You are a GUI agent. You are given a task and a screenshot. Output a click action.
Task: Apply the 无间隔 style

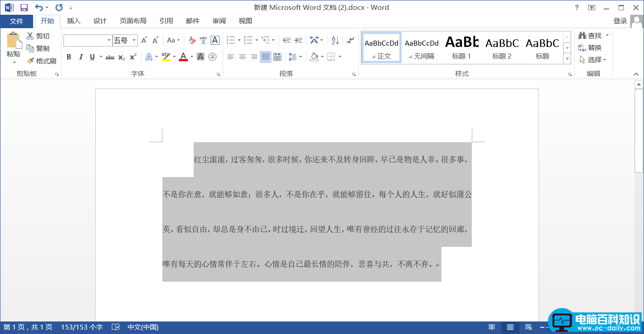[x=422, y=48]
